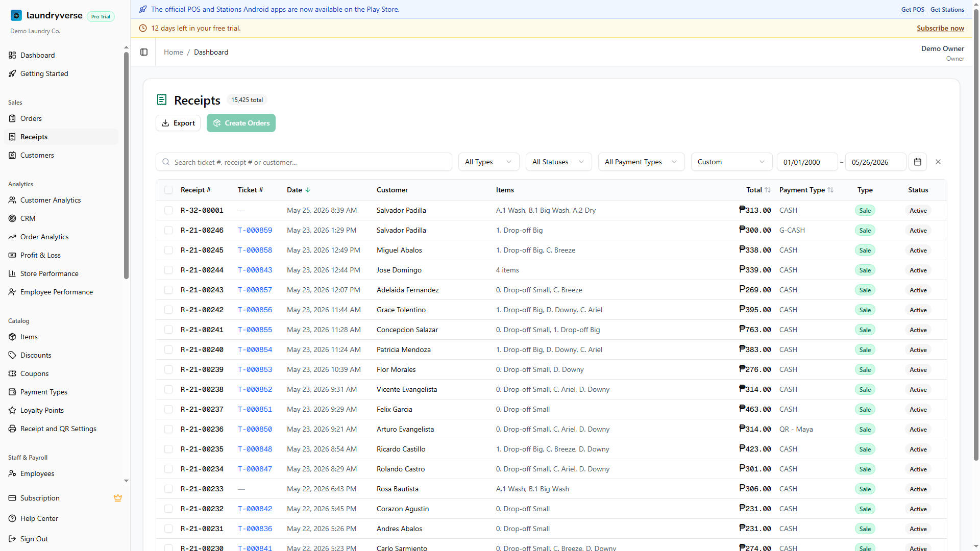Click the Getting Started rocket icon

[x=12, y=73]
